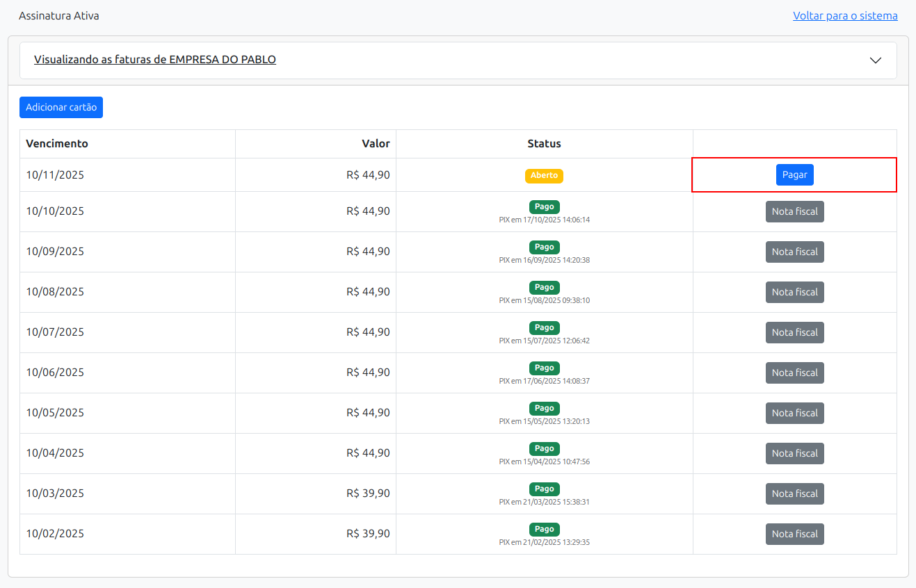Click the Vencimento column header
The height and width of the screenshot is (588, 916).
click(x=57, y=144)
